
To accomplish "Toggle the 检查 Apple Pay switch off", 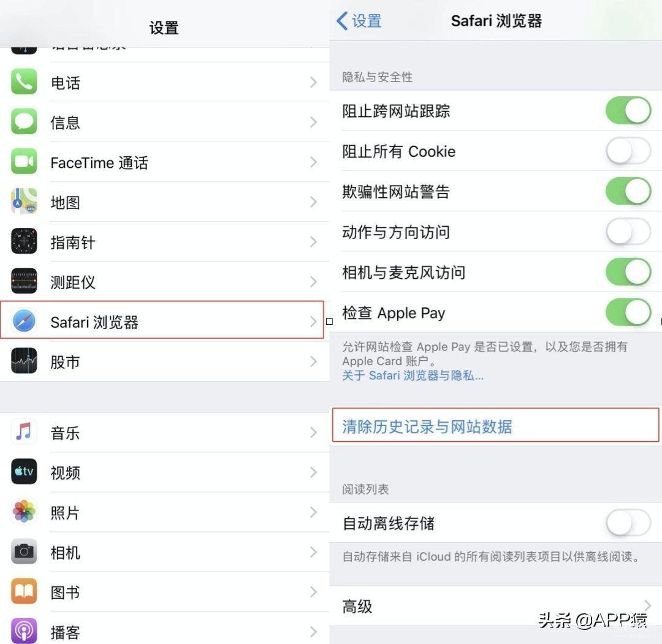I will coord(628,313).
